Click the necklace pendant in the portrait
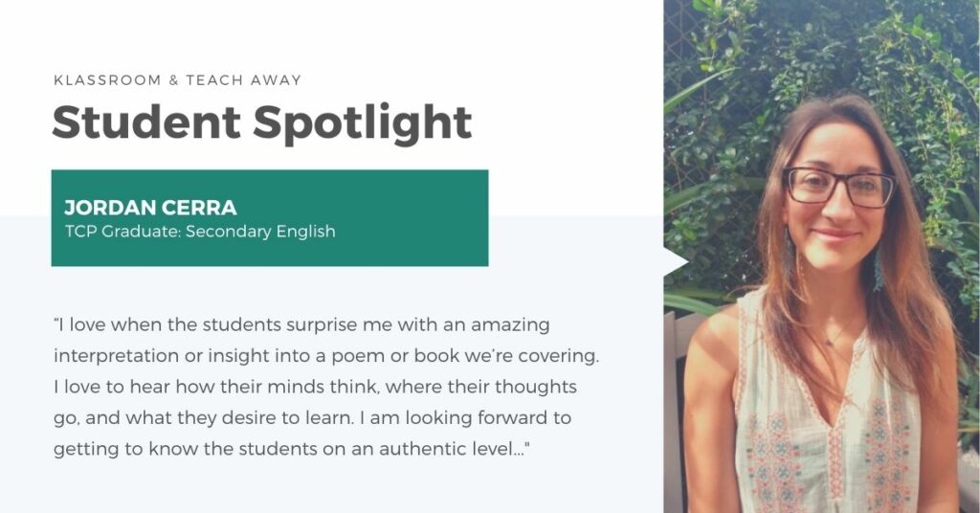Viewport: 980px width, 513px height. pyautogui.click(x=828, y=342)
